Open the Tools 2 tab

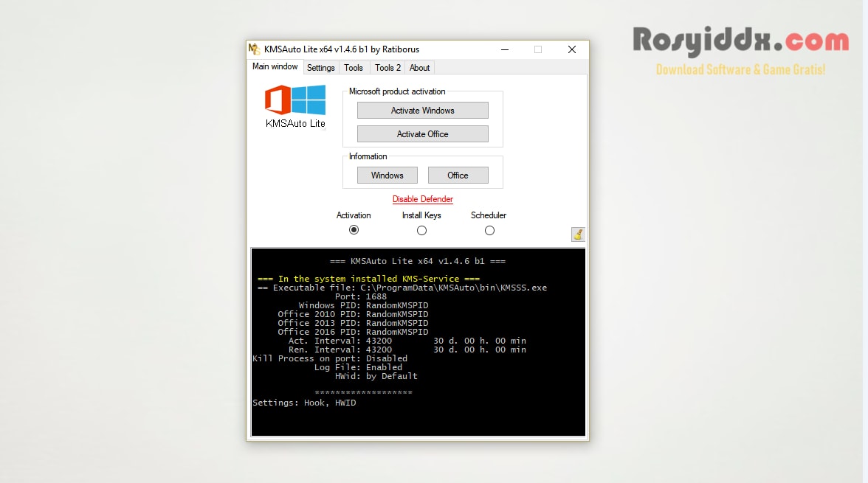tap(387, 68)
